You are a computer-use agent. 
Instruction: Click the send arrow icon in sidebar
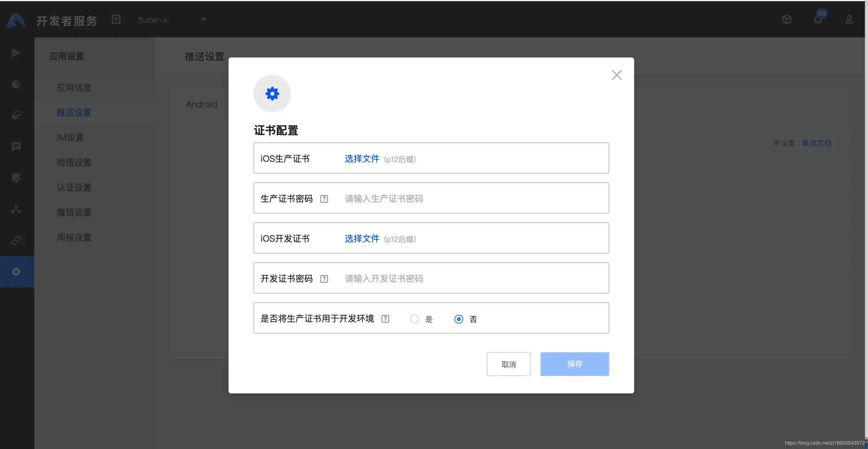16,53
